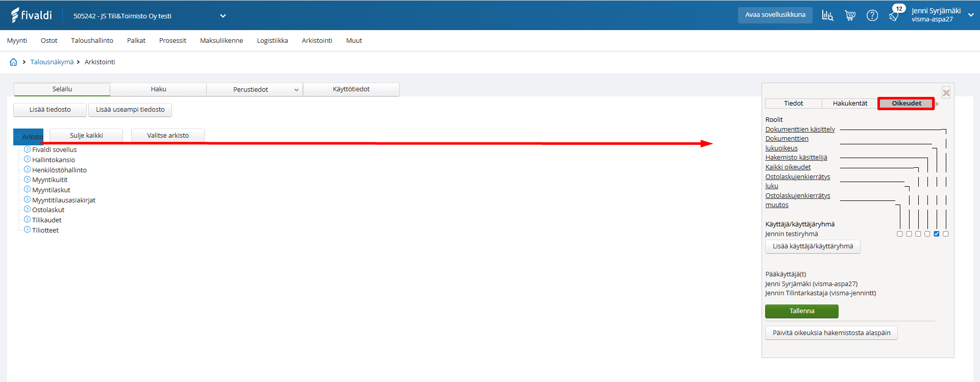Open the Dokumenttien käsittely role link

pyautogui.click(x=800, y=130)
